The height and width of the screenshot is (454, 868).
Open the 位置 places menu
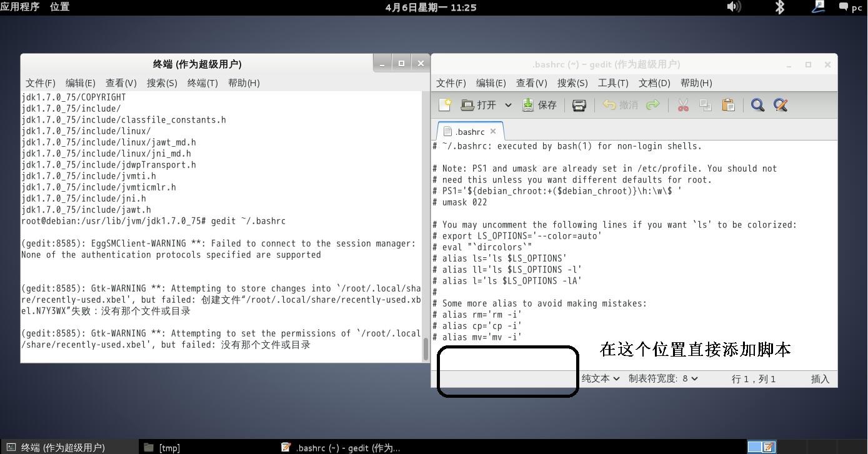coord(60,7)
